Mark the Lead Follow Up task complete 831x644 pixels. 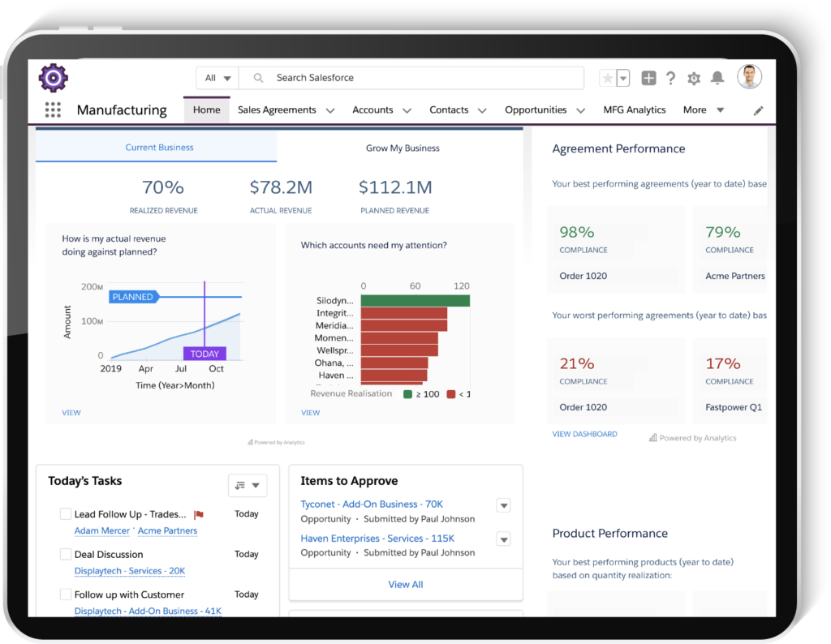point(65,513)
